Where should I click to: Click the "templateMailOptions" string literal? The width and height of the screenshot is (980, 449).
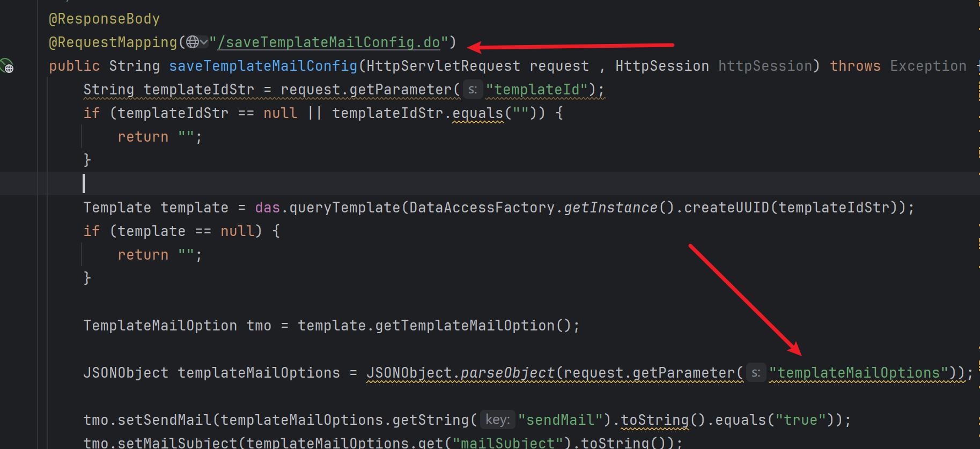click(859, 373)
